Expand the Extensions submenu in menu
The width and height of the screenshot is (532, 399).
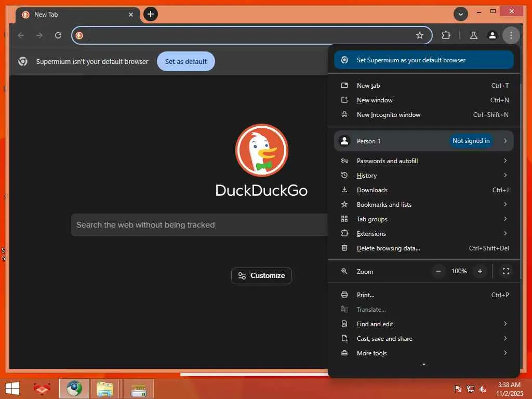[424, 234]
